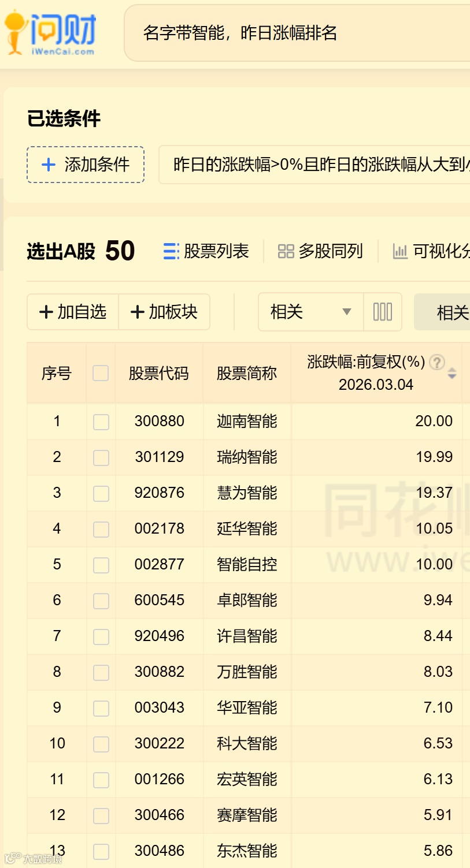Viewport: 470px width, 868px height.
Task: Click stock code 003043
Action: [x=160, y=707]
